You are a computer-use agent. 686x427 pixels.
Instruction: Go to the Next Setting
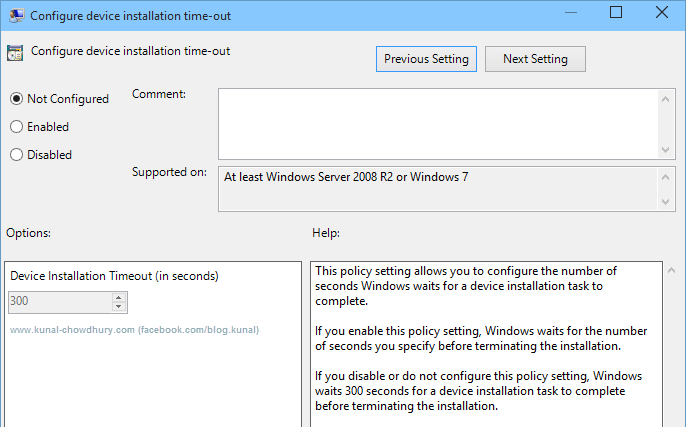535,59
